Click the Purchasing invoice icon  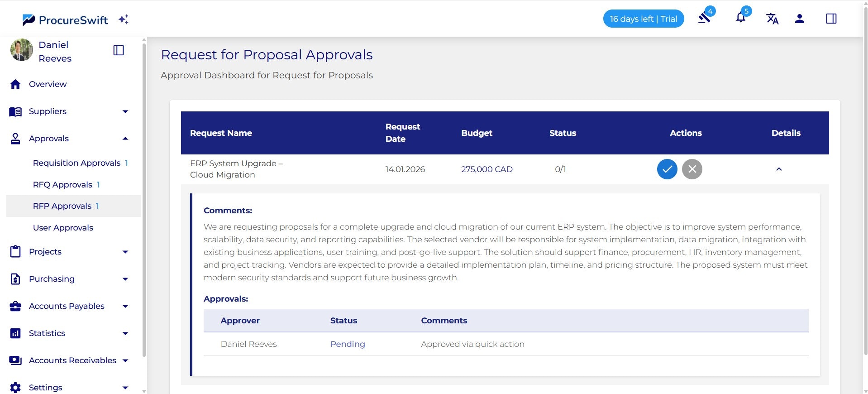point(15,279)
